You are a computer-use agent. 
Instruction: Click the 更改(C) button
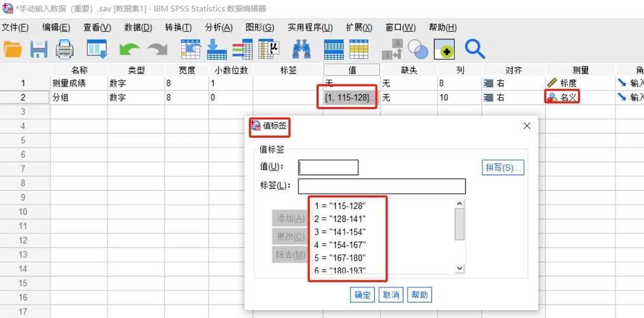pos(291,237)
